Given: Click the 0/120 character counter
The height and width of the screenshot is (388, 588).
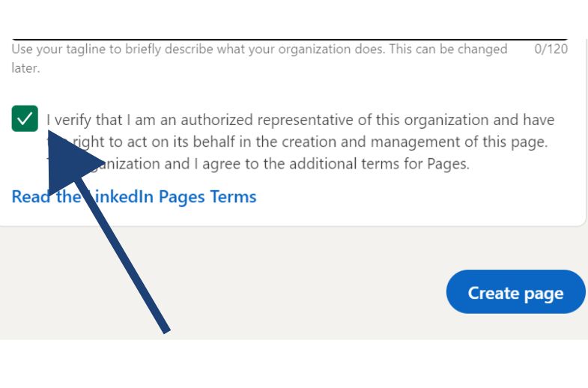Looking at the screenshot, I should point(551,49).
